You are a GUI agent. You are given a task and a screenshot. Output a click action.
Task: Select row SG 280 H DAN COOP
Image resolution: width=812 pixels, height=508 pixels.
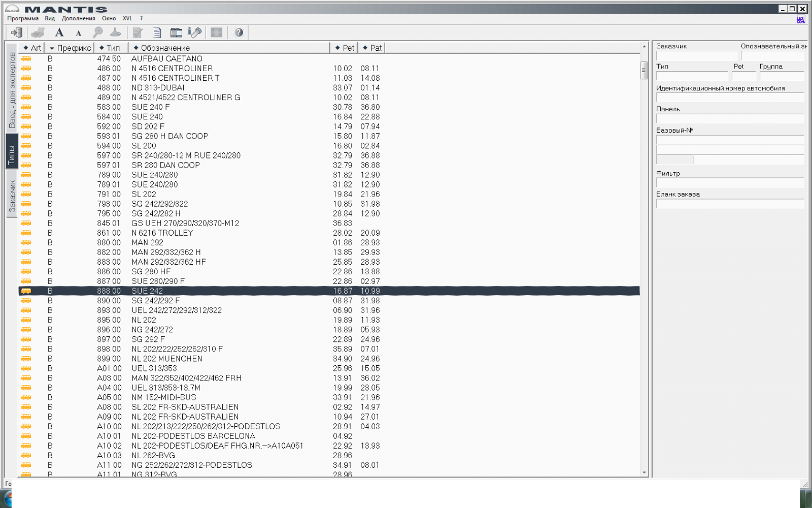[x=329, y=136]
